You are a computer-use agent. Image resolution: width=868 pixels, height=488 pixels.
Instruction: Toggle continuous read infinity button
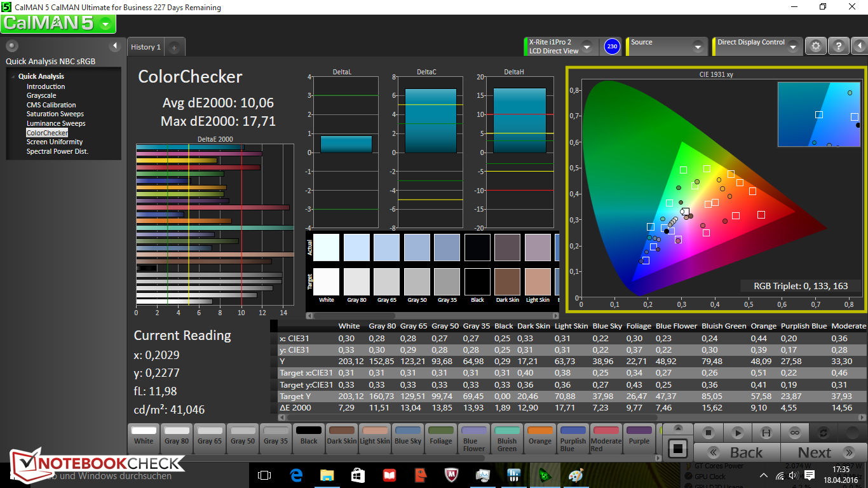tap(794, 433)
